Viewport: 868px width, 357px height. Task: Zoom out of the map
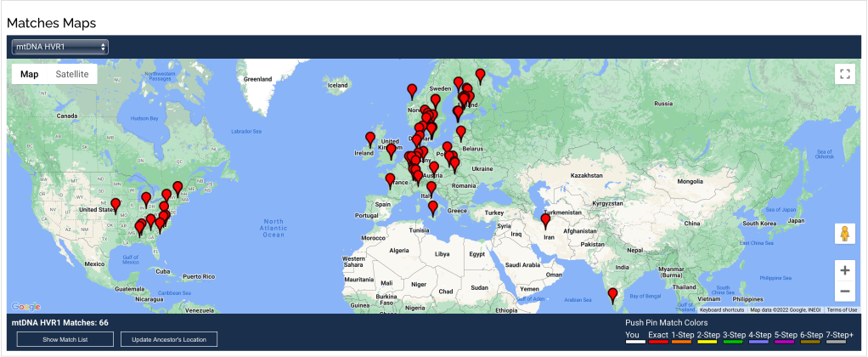(844, 292)
